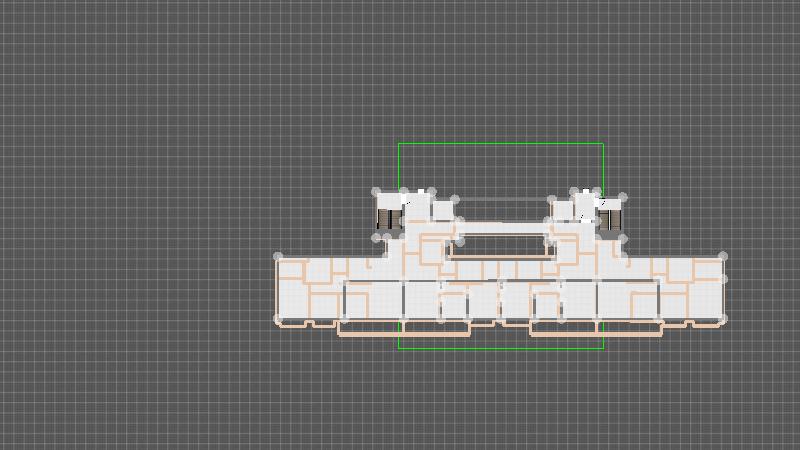This screenshot has height=450, width=800.
Task: Click the bottom edge of the green bounding rectangle
Action: coord(500,349)
